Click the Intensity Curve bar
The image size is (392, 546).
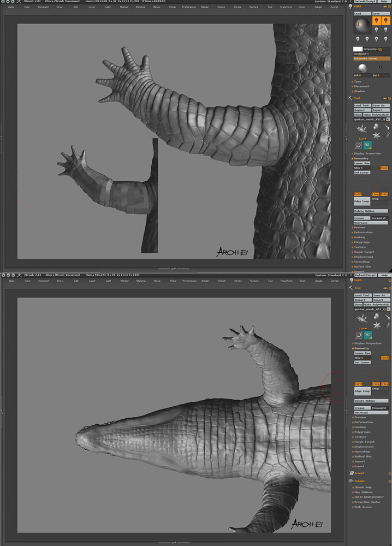(371, 58)
